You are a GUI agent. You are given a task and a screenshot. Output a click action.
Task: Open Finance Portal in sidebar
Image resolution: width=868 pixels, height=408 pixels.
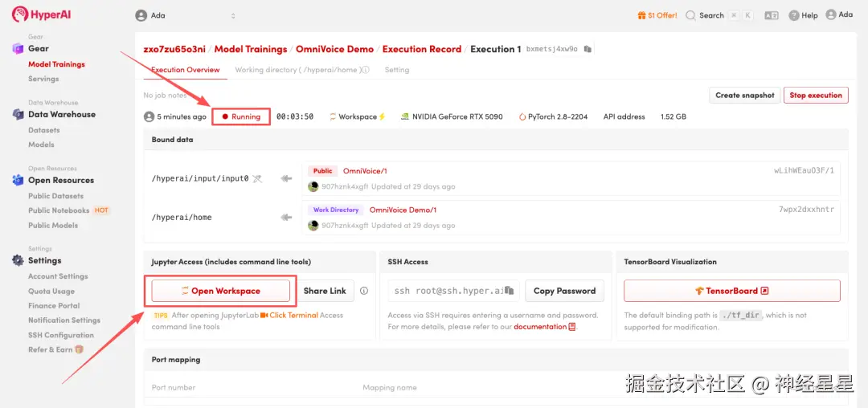[x=54, y=305]
